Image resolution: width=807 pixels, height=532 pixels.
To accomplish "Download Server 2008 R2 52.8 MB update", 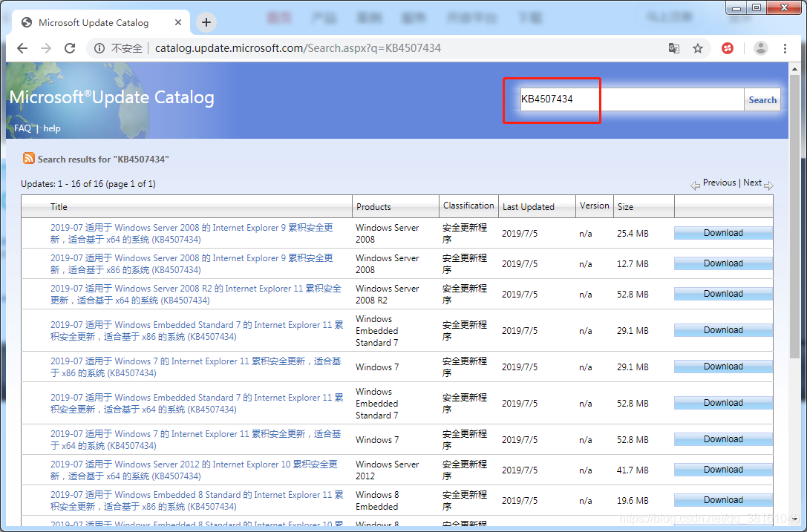I will coord(723,294).
